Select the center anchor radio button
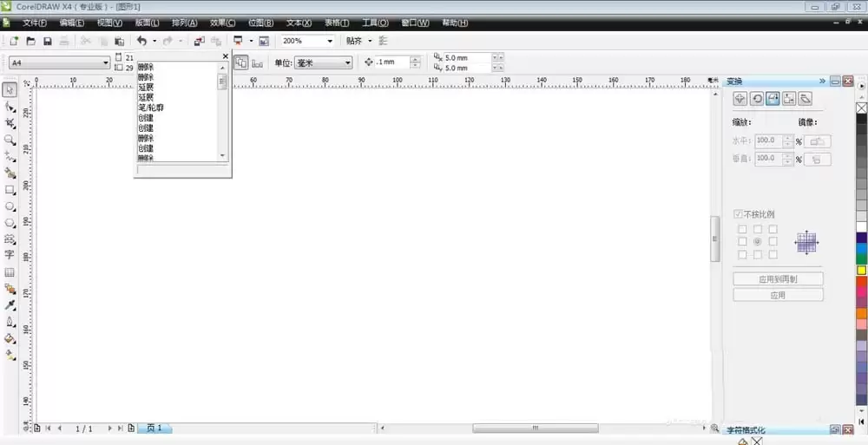Viewport: 868px width, 445px height. [x=758, y=241]
